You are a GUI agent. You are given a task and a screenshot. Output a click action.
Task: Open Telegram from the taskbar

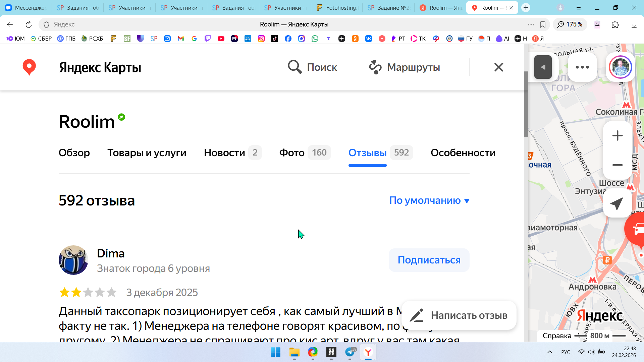pos(350,352)
